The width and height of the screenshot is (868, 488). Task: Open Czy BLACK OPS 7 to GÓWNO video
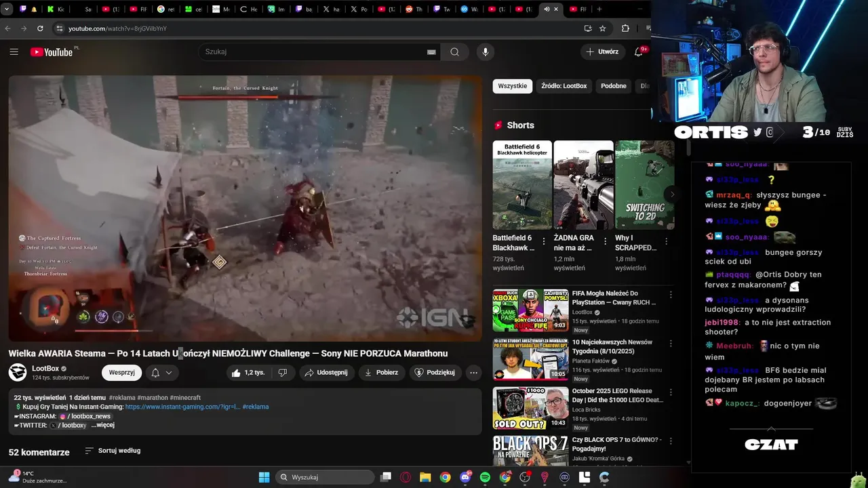[617, 444]
